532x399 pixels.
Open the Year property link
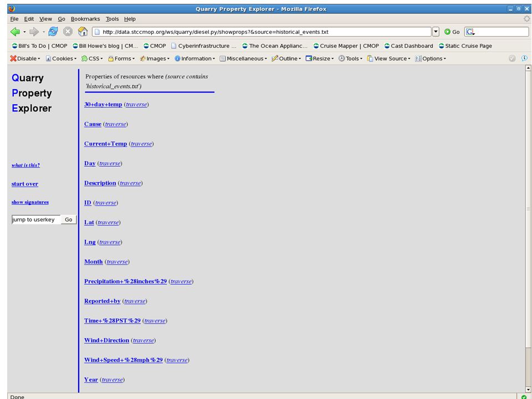point(91,380)
